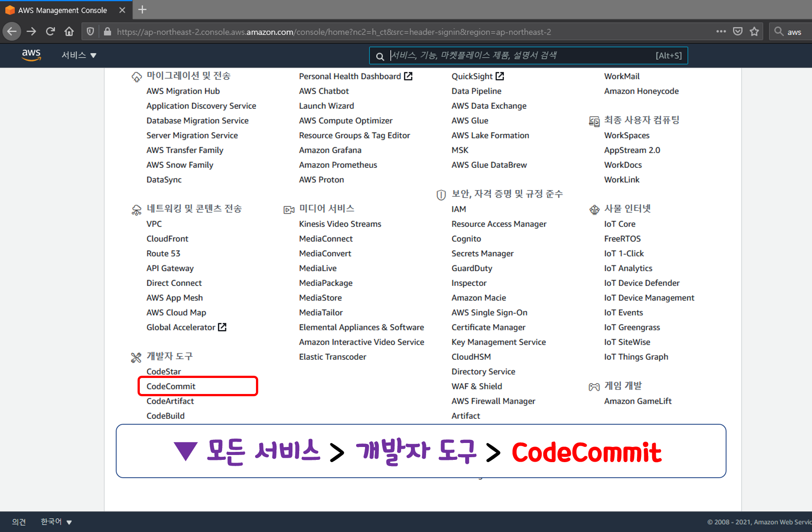This screenshot has height=532, width=812.
Task: Open a new browser tab
Action: (142, 9)
